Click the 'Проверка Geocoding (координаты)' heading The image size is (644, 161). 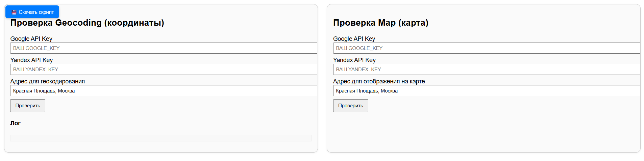click(x=87, y=23)
